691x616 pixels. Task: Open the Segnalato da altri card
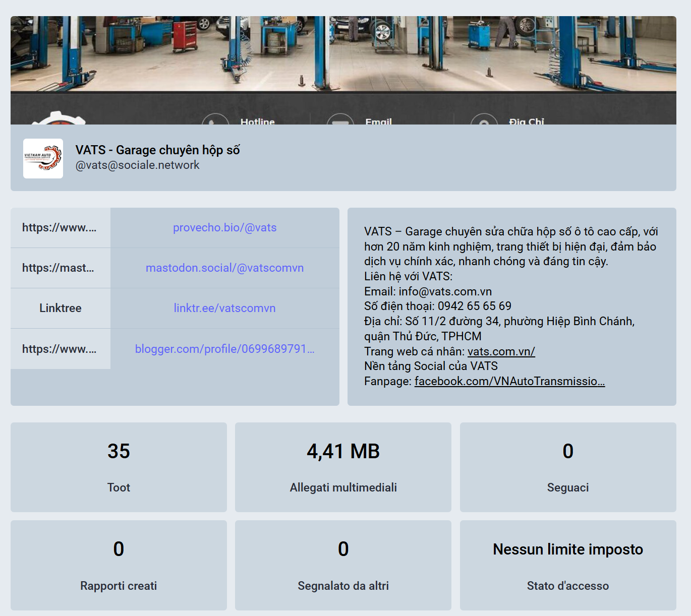coord(343,566)
